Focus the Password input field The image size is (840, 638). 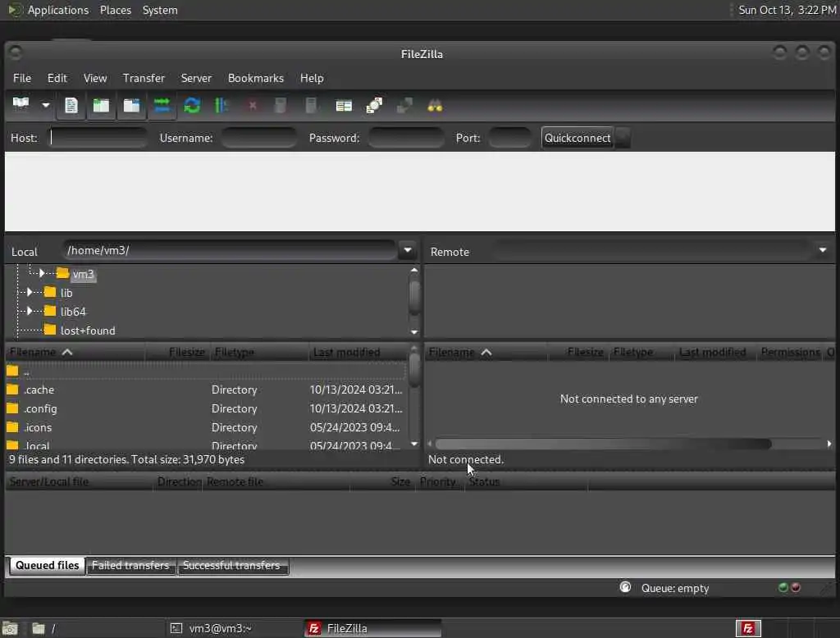(405, 138)
